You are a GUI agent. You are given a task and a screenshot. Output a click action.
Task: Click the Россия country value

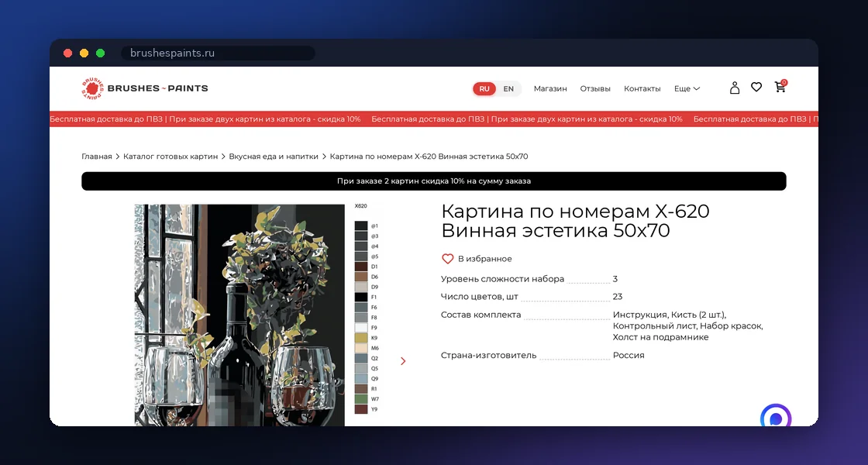click(x=629, y=356)
